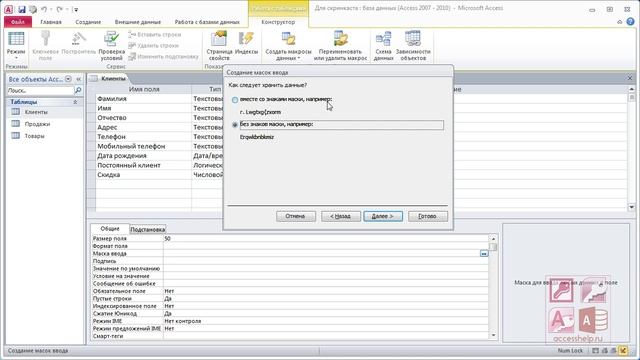Open the Продажи table in navigation pane
The height and width of the screenshot is (360, 640).
click(x=37, y=124)
